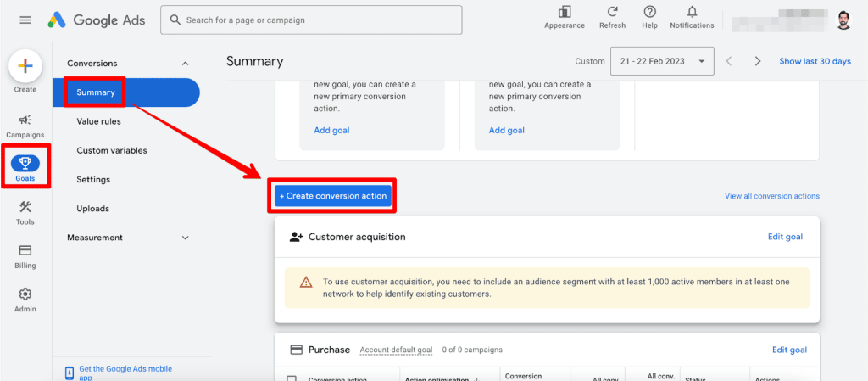Expand the Measurement section
Viewport: 868px width, 381px height.
(x=186, y=238)
